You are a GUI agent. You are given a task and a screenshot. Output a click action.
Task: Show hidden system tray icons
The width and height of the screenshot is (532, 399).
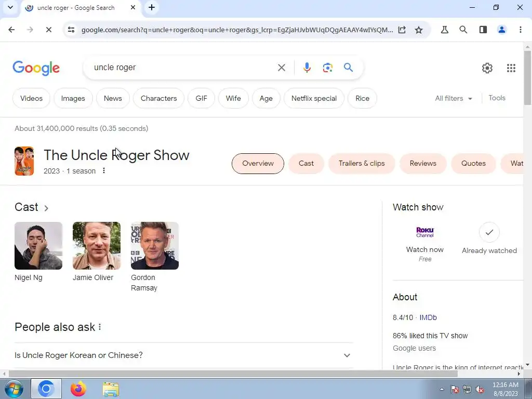pyautogui.click(x=442, y=389)
